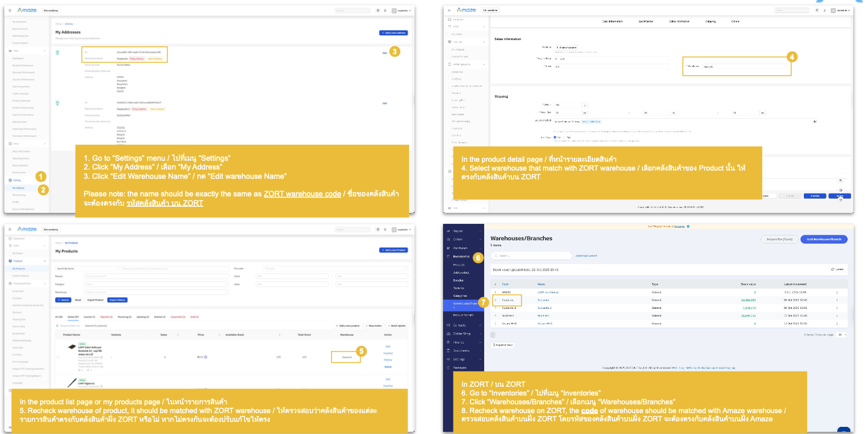868x434 pixels.
Task: Click the Add a new address button
Action: coord(394,33)
